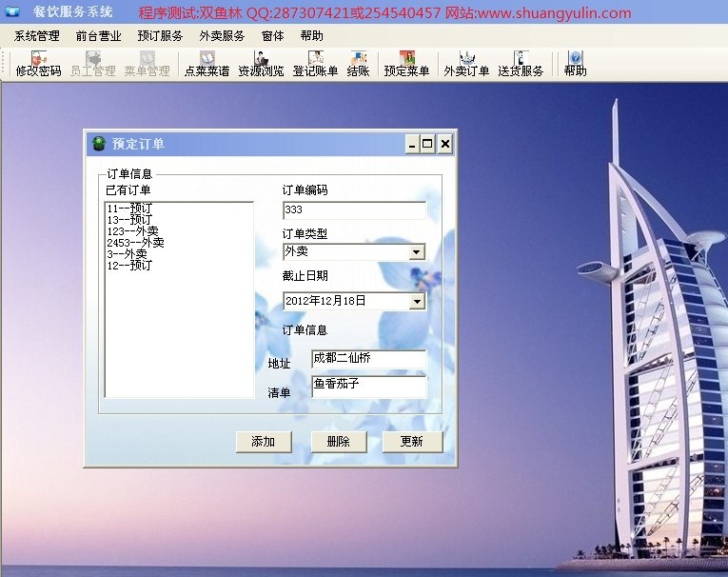728x577 pixels.
Task: Click the 添加 button
Action: click(x=263, y=442)
